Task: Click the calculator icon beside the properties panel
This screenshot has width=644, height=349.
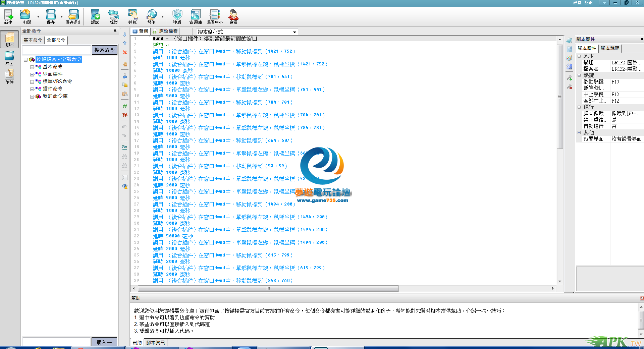Action: click(569, 49)
